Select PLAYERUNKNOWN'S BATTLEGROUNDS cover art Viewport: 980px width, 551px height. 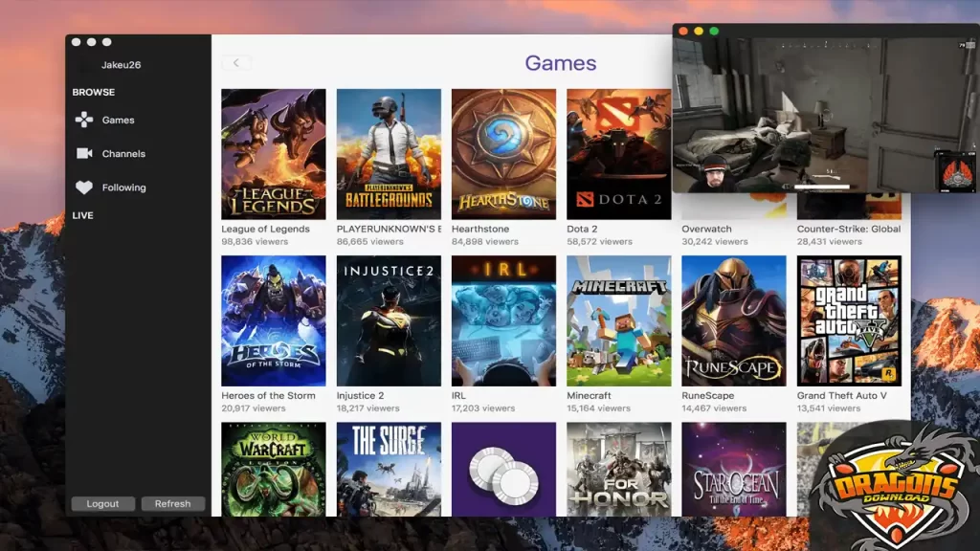coord(389,154)
